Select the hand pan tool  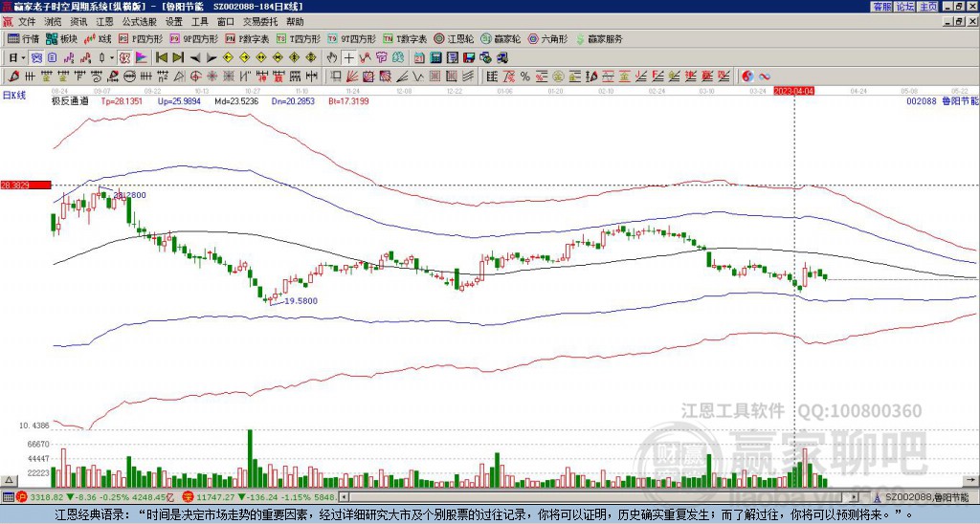[x=332, y=58]
